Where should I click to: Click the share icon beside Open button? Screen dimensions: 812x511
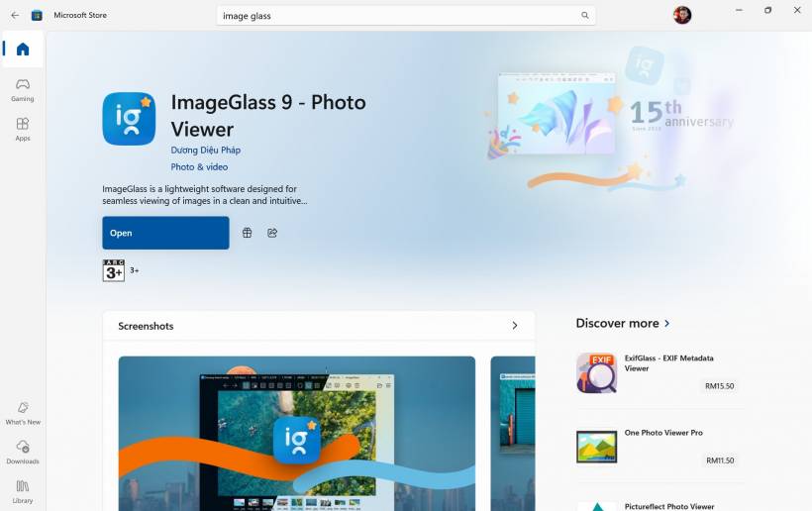(272, 233)
